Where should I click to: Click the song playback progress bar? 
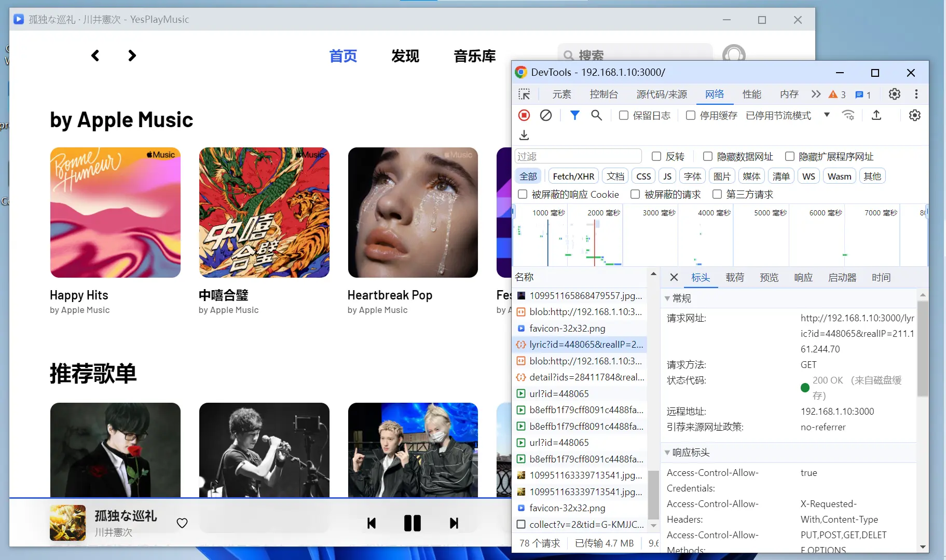pyautogui.click(x=261, y=498)
